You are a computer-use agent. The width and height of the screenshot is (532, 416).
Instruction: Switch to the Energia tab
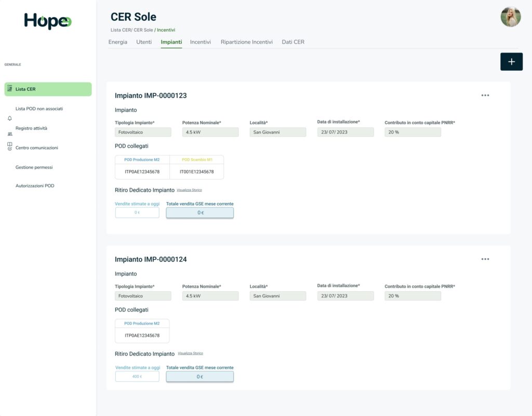117,42
